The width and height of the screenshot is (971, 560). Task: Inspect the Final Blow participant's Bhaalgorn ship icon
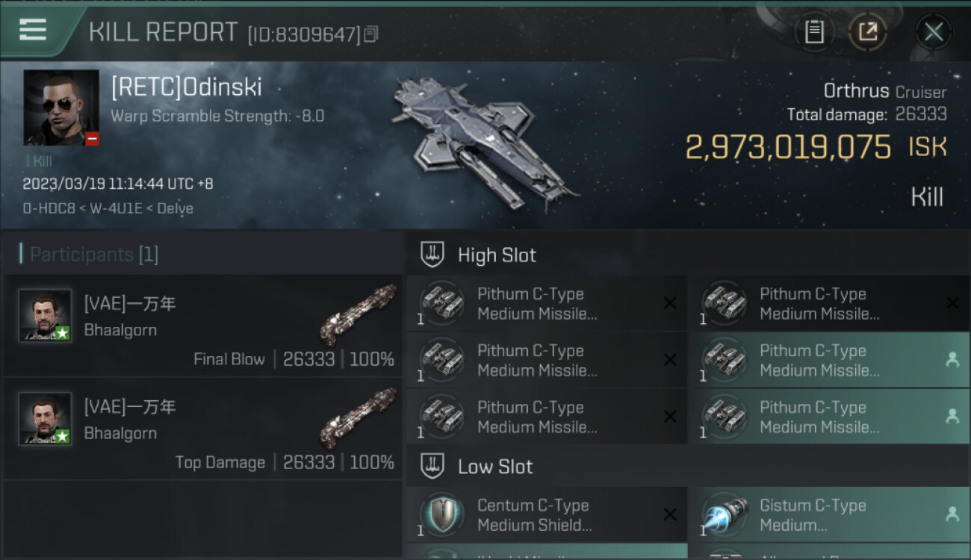pos(359,314)
